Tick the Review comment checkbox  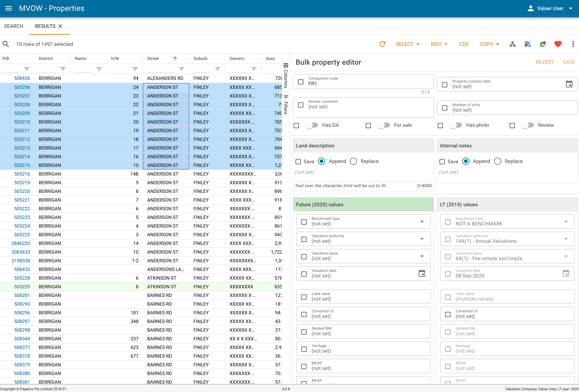[301, 105]
